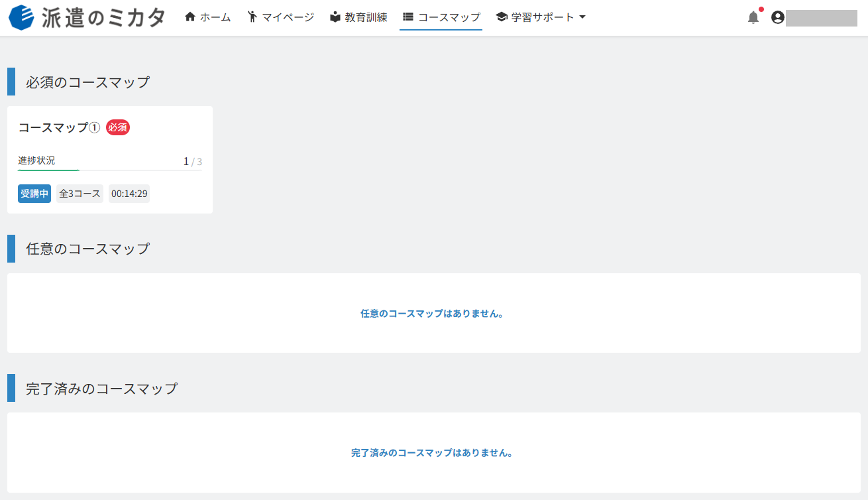The height and width of the screenshot is (500, 868).
Task: Click the user account avatar icon
Action: point(778,18)
